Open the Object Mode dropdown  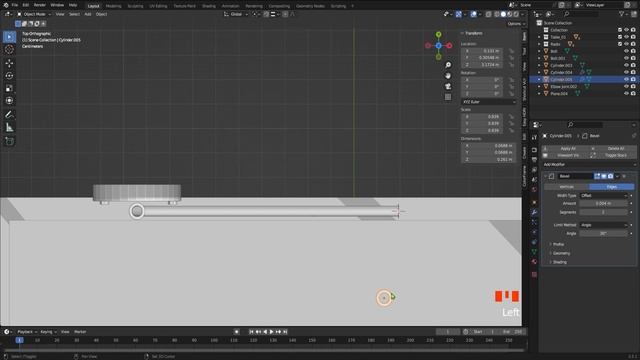click(x=33, y=14)
